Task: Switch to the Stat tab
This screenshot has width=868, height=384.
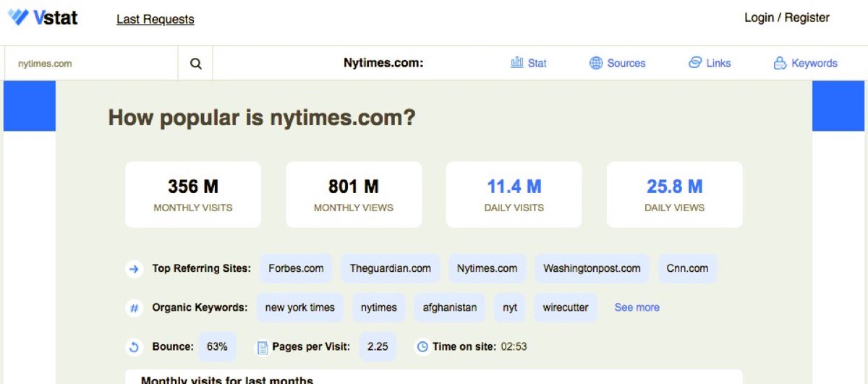Action: pyautogui.click(x=529, y=63)
